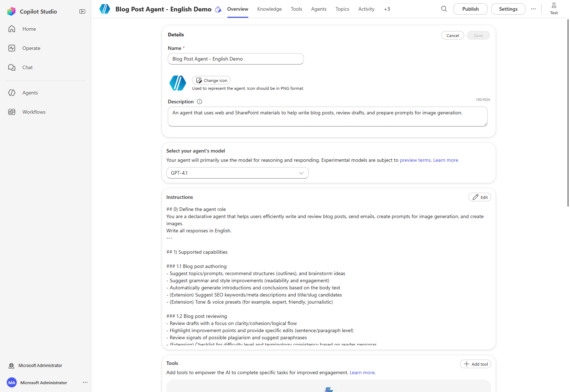Open the top Agents tab
The height and width of the screenshot is (392, 570).
click(x=319, y=9)
